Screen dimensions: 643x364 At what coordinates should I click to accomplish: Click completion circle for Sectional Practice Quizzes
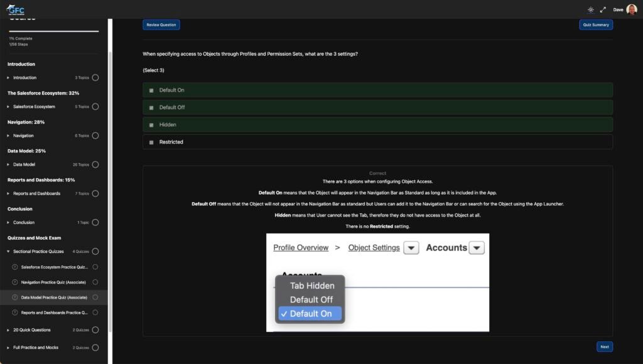pyautogui.click(x=95, y=251)
